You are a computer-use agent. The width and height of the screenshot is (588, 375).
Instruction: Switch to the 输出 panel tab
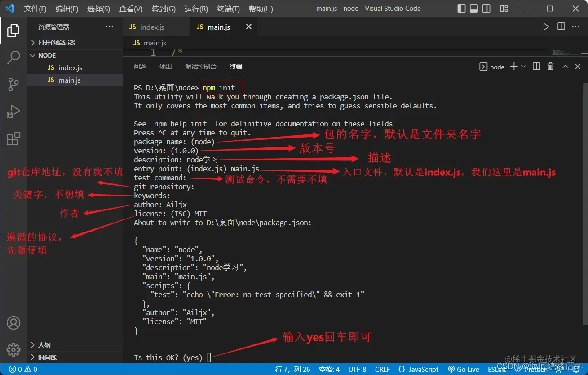pos(166,67)
